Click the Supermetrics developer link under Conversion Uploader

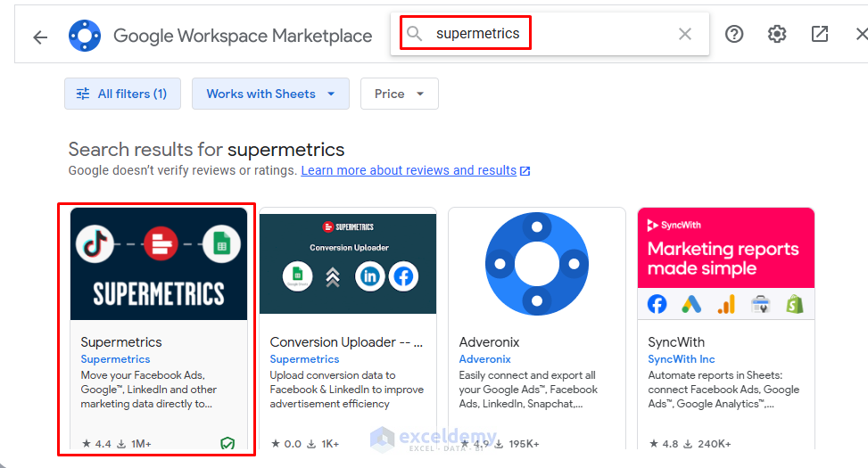pos(304,359)
